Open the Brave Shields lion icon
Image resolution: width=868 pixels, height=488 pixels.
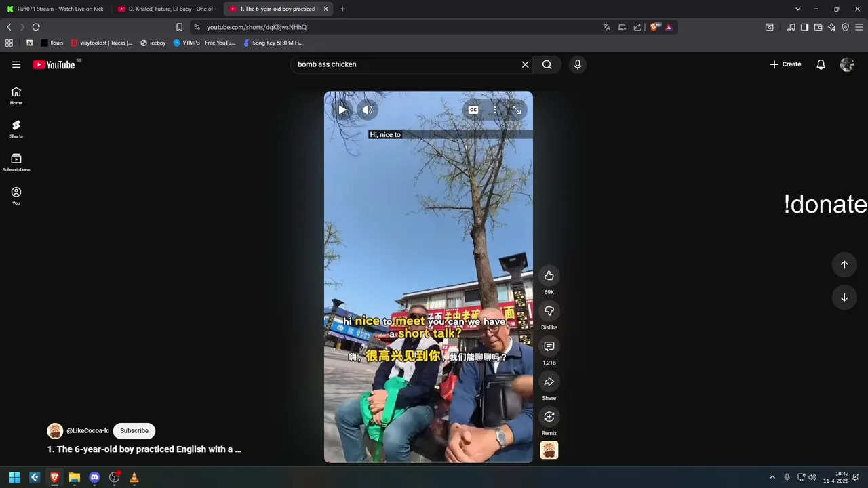pos(654,27)
